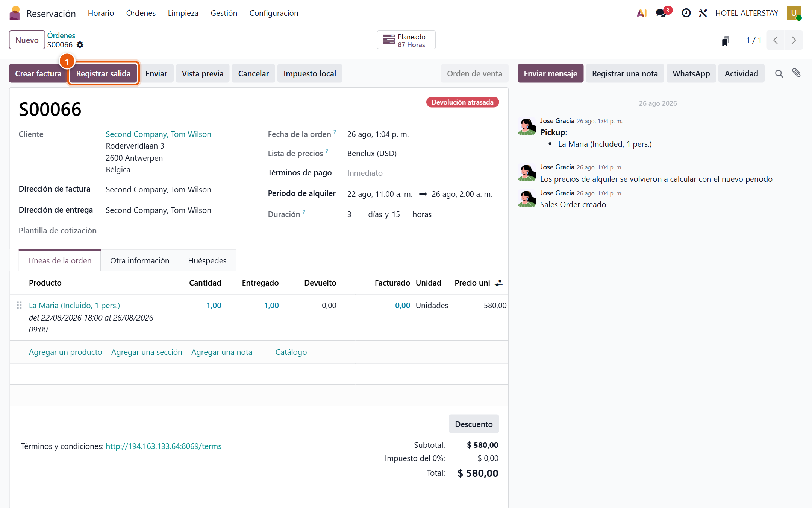The width and height of the screenshot is (812, 508).
Task: Open the debug tools wrench icon
Action: pos(703,13)
